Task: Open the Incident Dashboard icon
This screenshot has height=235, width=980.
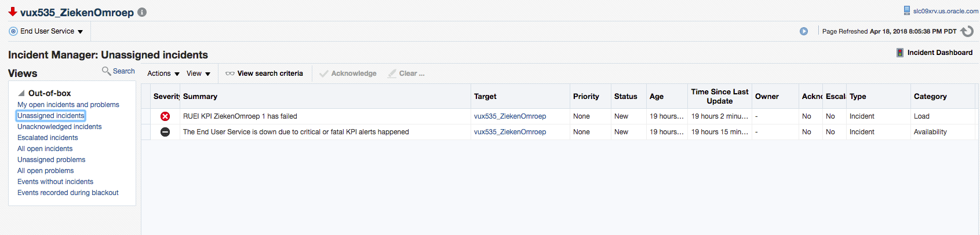Action: pos(900,53)
